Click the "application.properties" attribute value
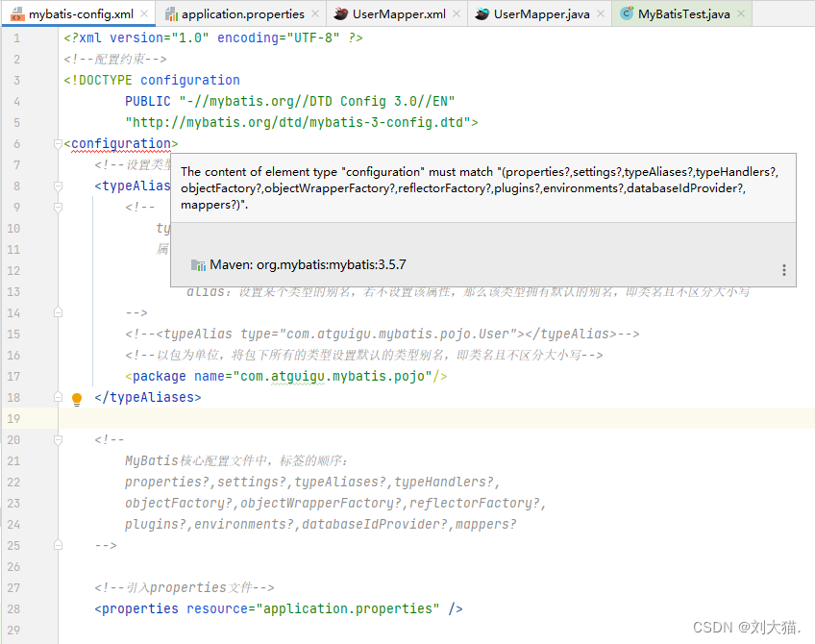Image resolution: width=815 pixels, height=644 pixels. click(x=348, y=609)
